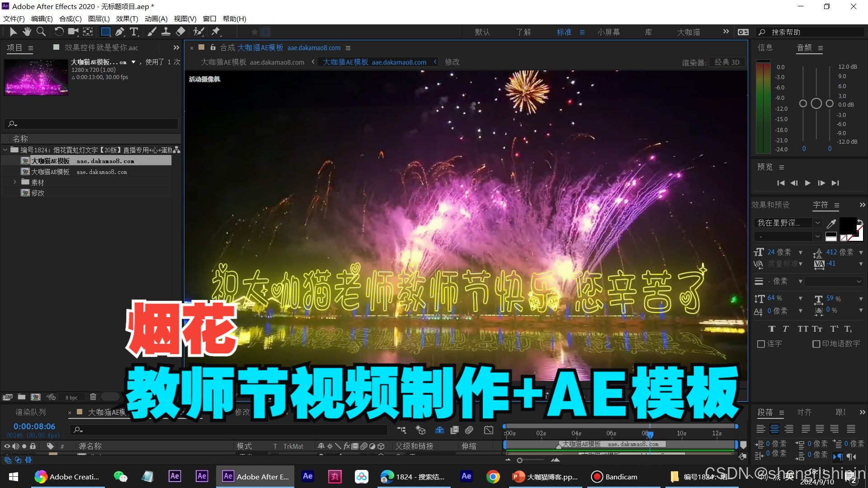The width and height of the screenshot is (868, 488).
Task: Select the Pan Behind anchor point tool
Action: pyautogui.click(x=88, y=32)
